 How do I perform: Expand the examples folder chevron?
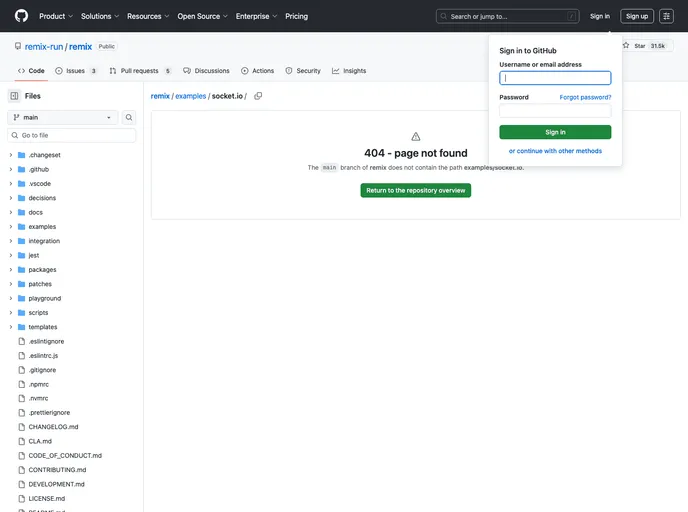click(x=11, y=226)
